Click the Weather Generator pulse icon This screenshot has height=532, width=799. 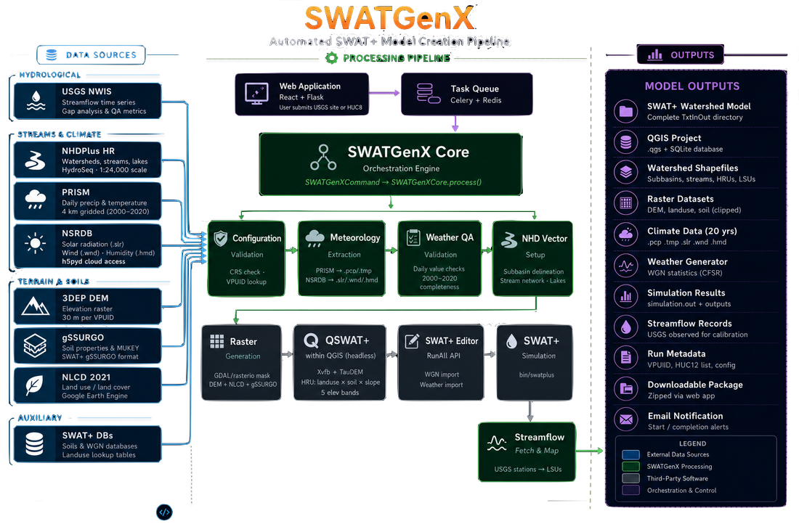point(625,266)
